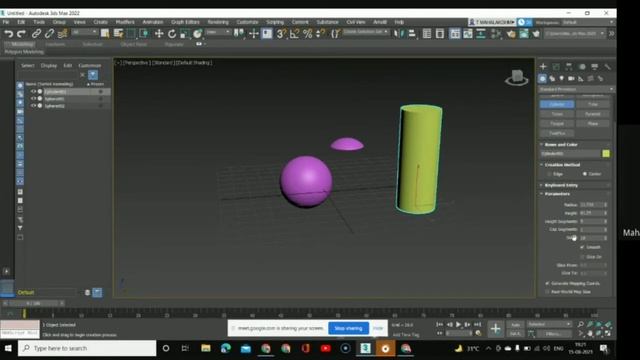Toggle visibility eye of Sphere002
Viewport: 640px width, 360px height.
point(33,105)
